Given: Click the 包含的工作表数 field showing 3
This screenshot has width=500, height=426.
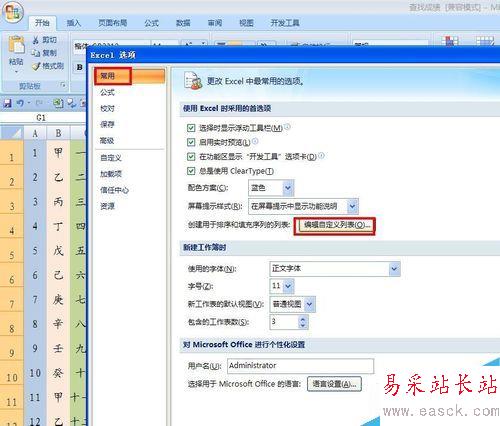Looking at the screenshot, I should click(x=284, y=322).
